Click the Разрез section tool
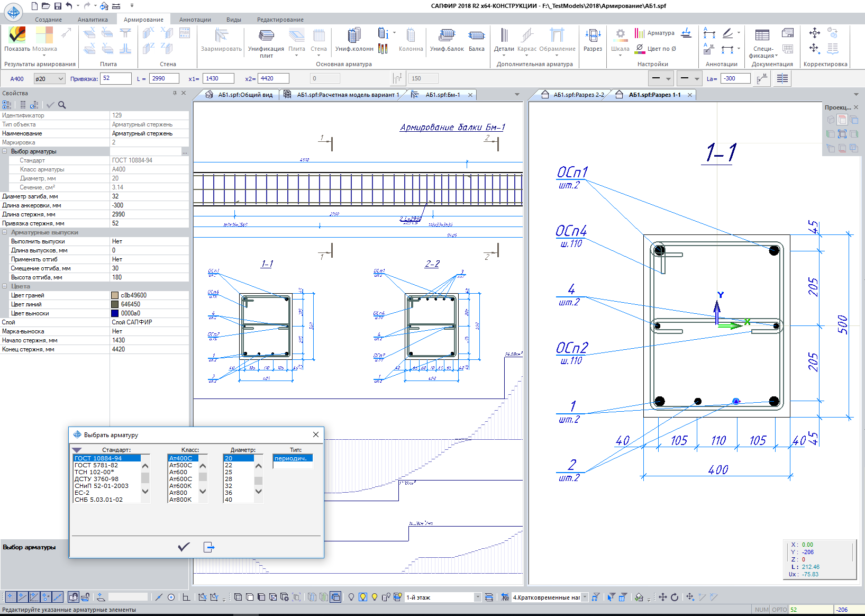Viewport: 865px width, 616px height. click(593, 36)
